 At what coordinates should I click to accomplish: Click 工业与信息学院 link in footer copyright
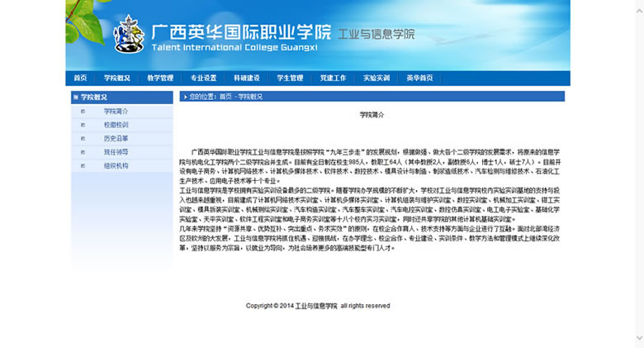point(316,306)
